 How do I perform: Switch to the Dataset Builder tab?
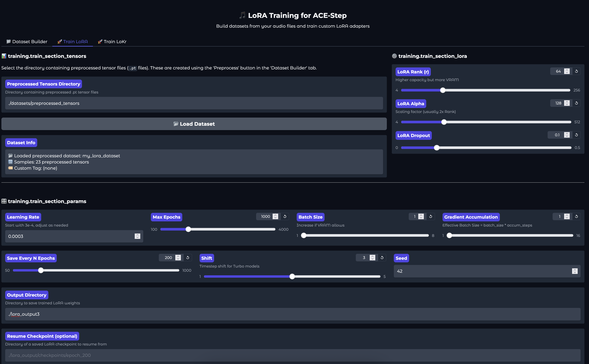[27, 42]
